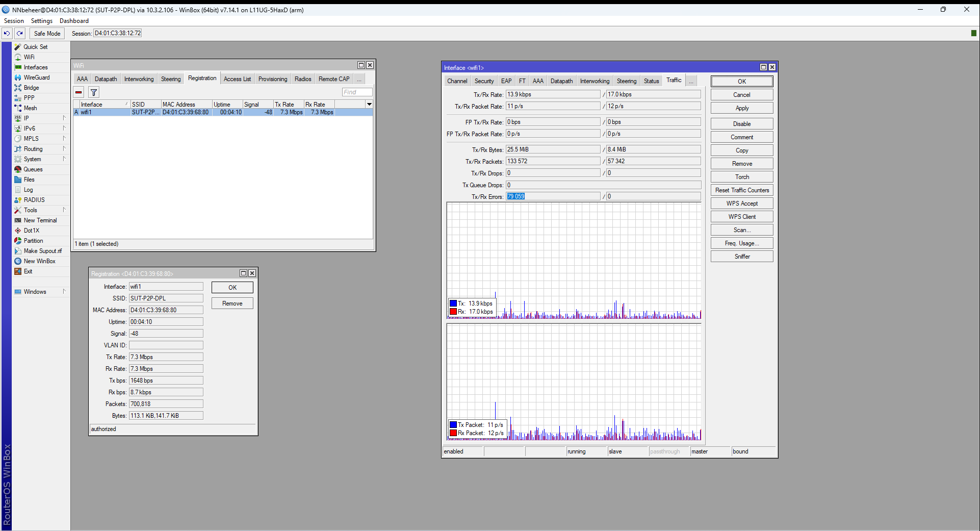Screen dimensions: 980x531
Task: Open the Bridge menu item
Action: (31, 88)
